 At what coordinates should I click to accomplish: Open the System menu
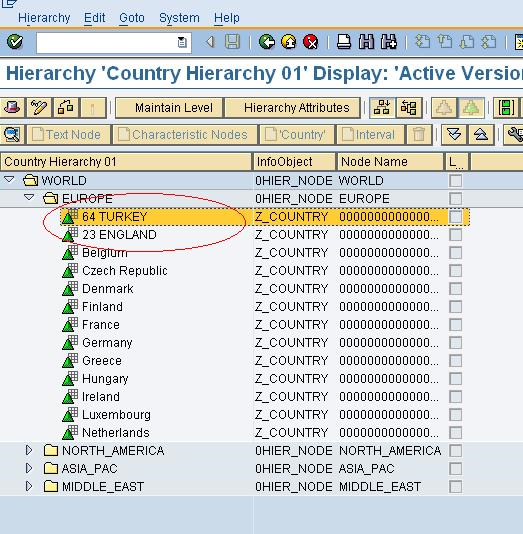coord(179,18)
